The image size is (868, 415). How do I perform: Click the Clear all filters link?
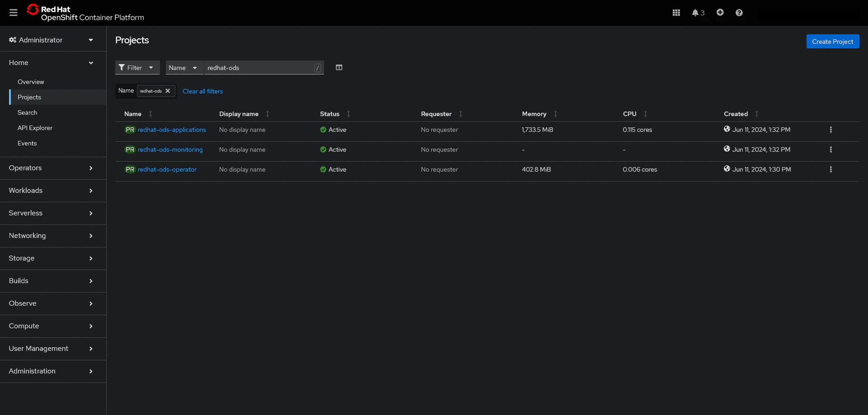203,91
